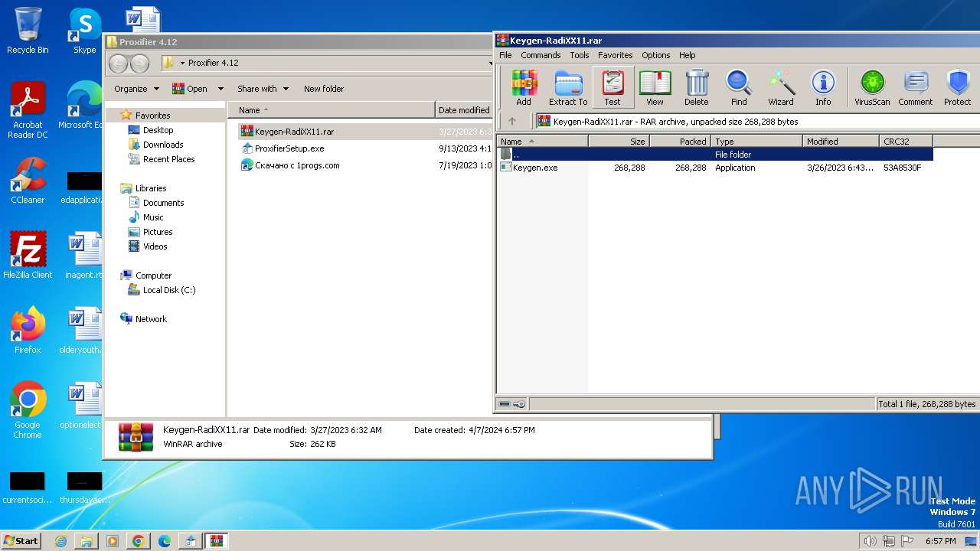The width and height of the screenshot is (980, 551).
Task: Go up one level in WinRAR
Action: pos(512,121)
